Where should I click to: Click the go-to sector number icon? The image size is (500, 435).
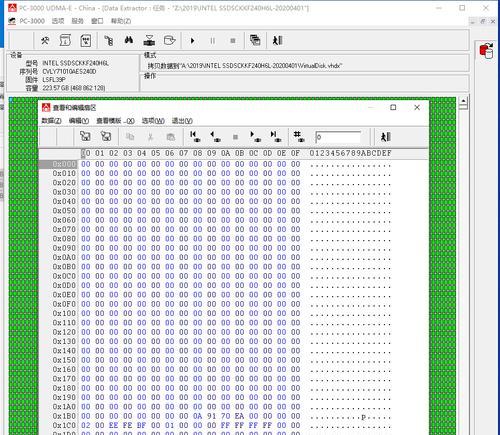click(299, 136)
